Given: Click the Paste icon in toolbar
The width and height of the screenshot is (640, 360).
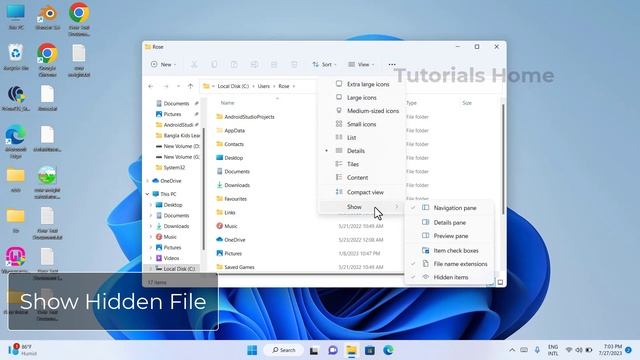Looking at the screenshot, I should (x=234, y=64).
